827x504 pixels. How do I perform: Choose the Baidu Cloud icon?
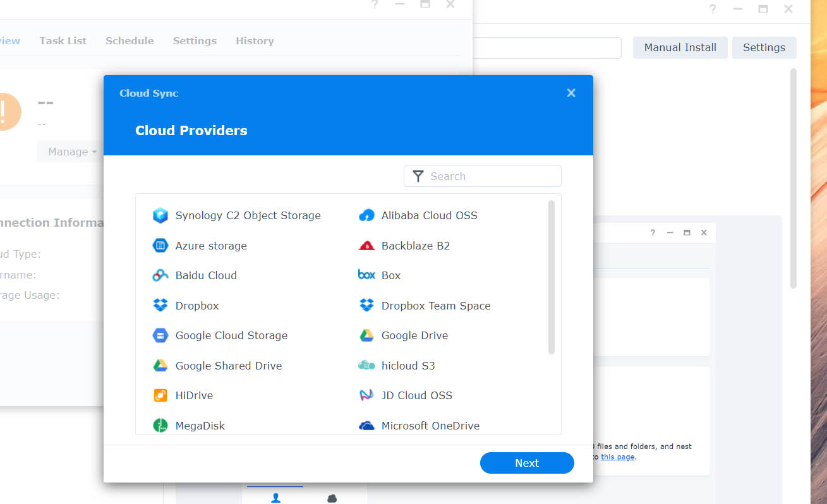(160, 275)
